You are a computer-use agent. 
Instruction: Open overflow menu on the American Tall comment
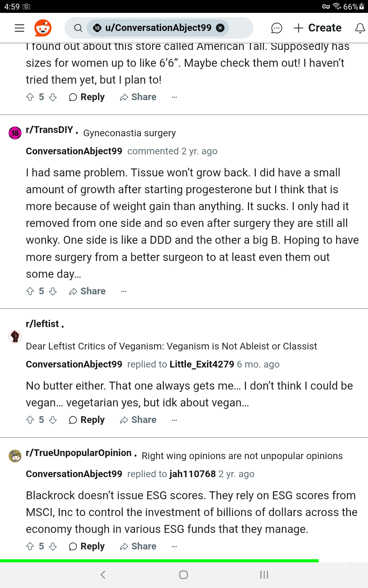tap(174, 97)
